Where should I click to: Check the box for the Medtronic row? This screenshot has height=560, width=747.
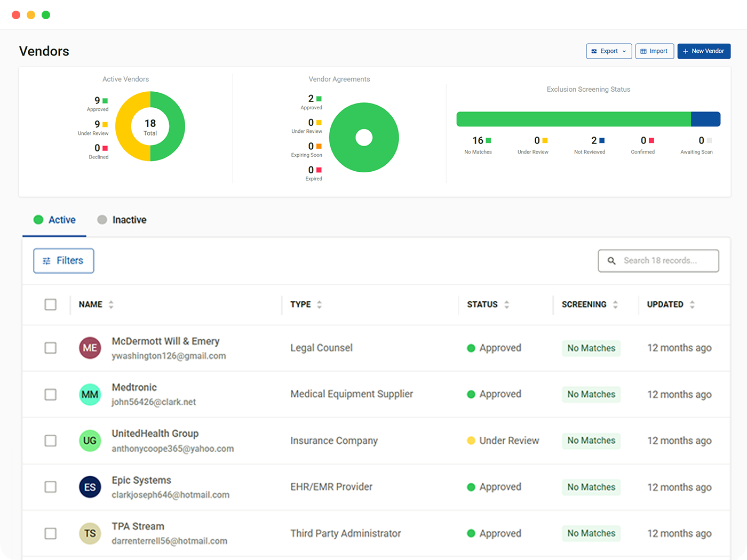[51, 395]
